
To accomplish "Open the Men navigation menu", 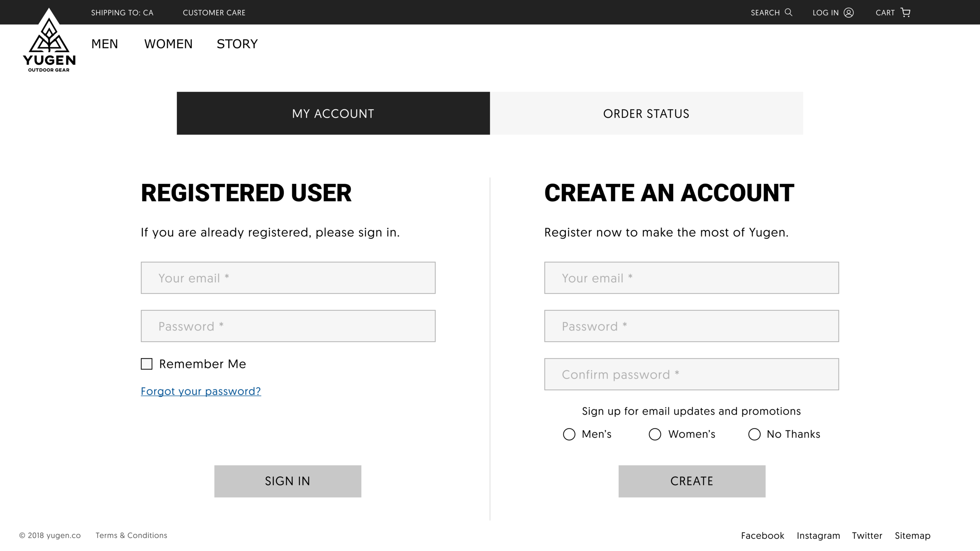I will pos(105,44).
